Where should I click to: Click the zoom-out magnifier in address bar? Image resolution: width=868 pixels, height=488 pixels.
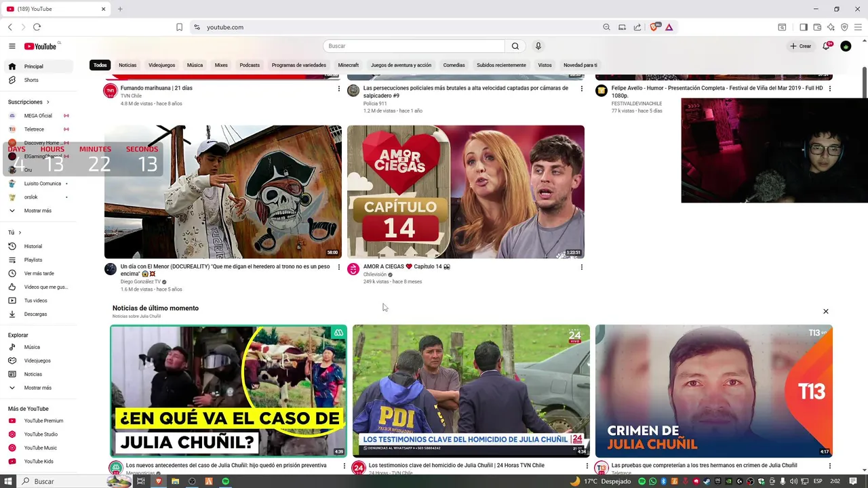click(606, 27)
